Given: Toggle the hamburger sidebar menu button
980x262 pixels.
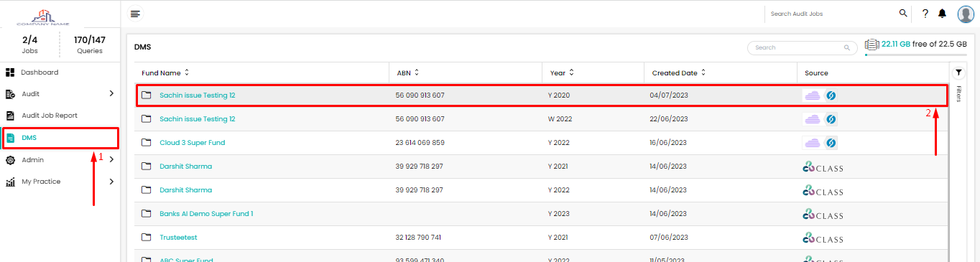Looking at the screenshot, I should pos(134,13).
